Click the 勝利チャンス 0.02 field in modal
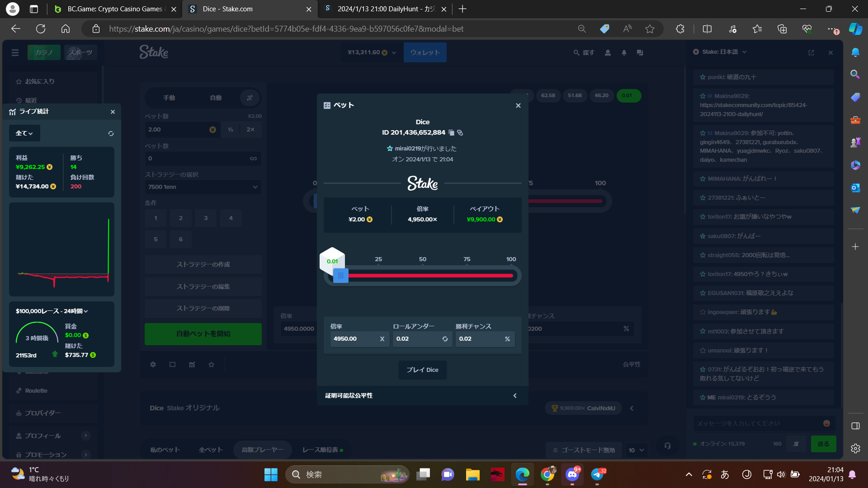This screenshot has height=488, width=868. point(485,339)
